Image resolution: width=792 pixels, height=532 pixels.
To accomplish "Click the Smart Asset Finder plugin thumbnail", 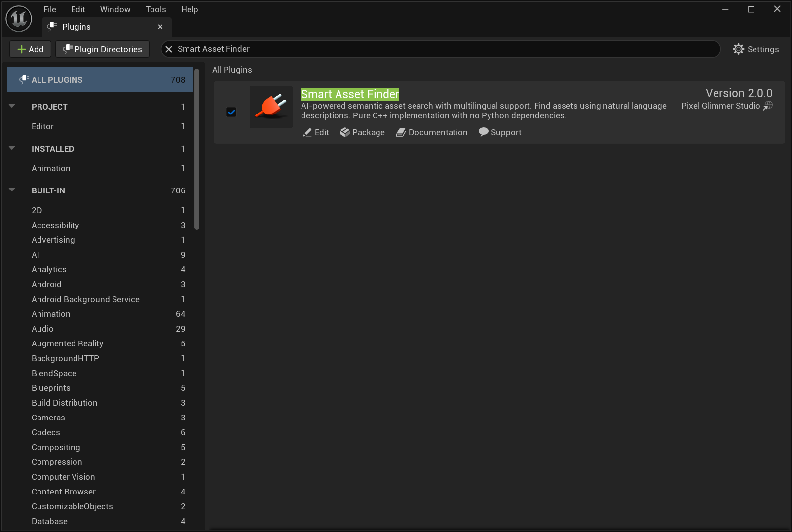I will [x=271, y=107].
